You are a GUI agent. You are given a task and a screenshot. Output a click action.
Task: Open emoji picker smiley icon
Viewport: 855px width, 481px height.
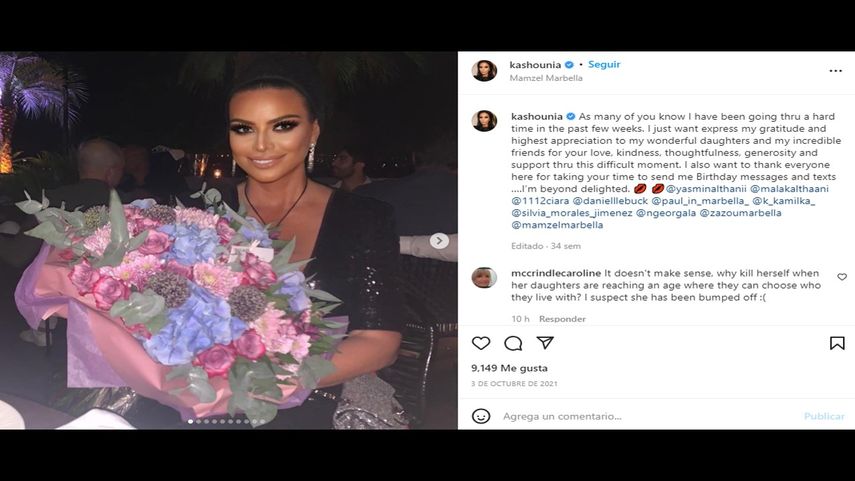[x=481, y=416]
